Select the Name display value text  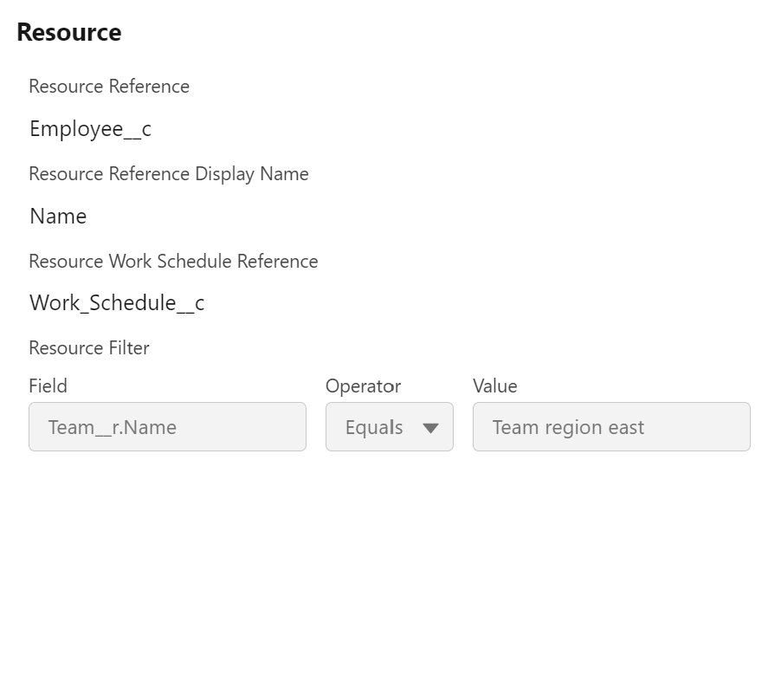point(58,217)
